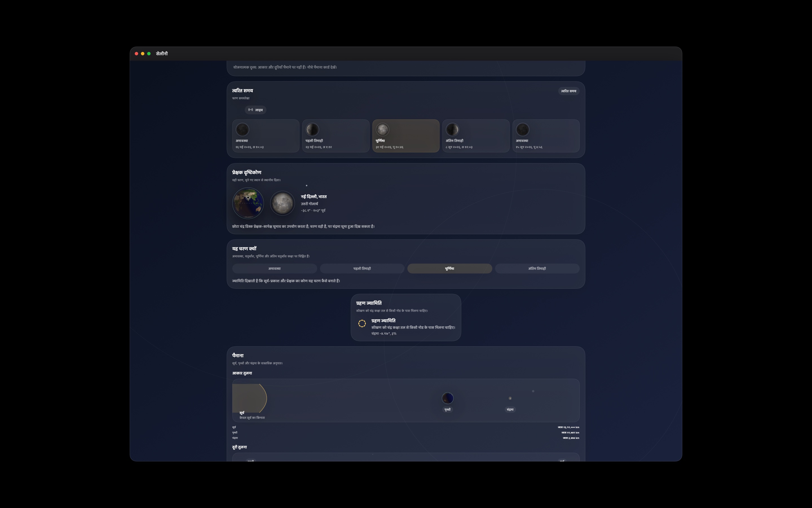Switch to the अंतिम तिमाही tab under यह चरण क्यों

(x=537, y=268)
